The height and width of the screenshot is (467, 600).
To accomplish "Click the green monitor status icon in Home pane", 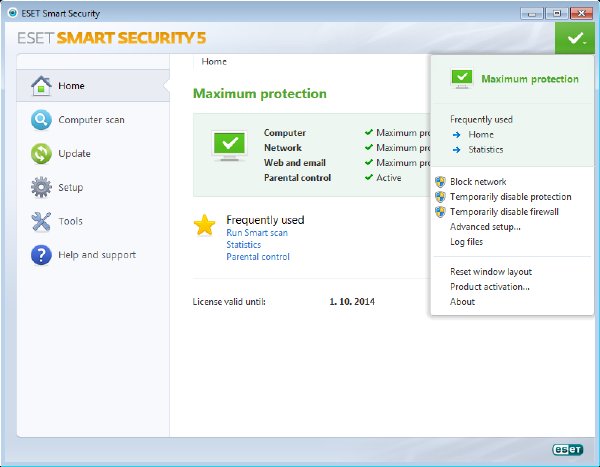I will (229, 145).
